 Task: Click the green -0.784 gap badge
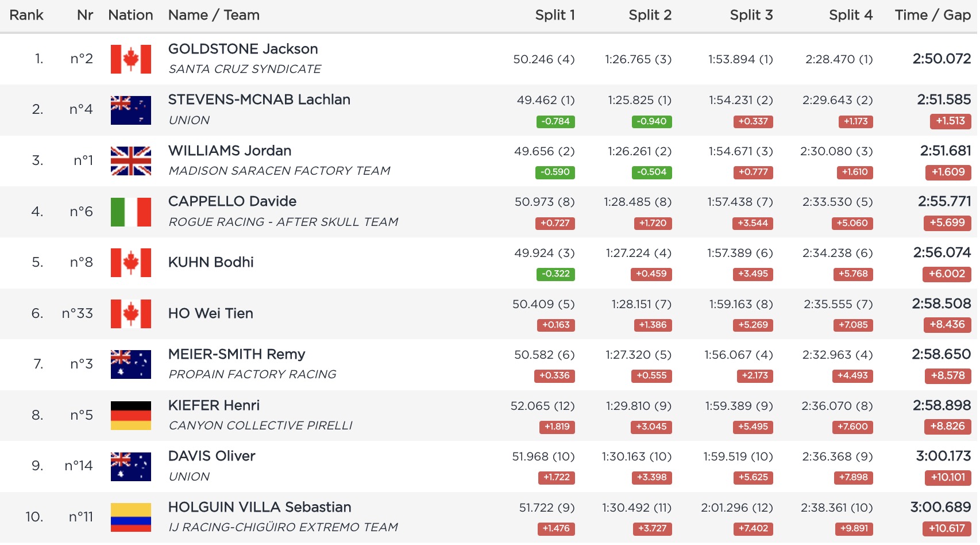pyautogui.click(x=555, y=121)
